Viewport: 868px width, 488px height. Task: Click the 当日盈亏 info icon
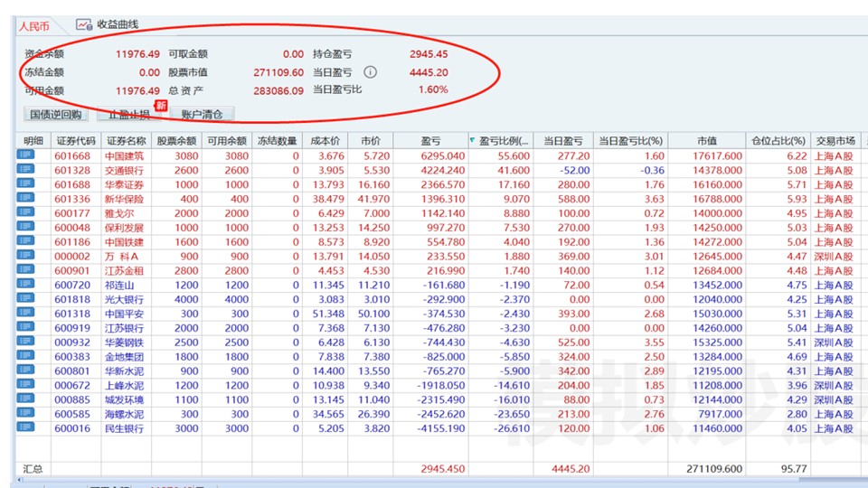[371, 72]
